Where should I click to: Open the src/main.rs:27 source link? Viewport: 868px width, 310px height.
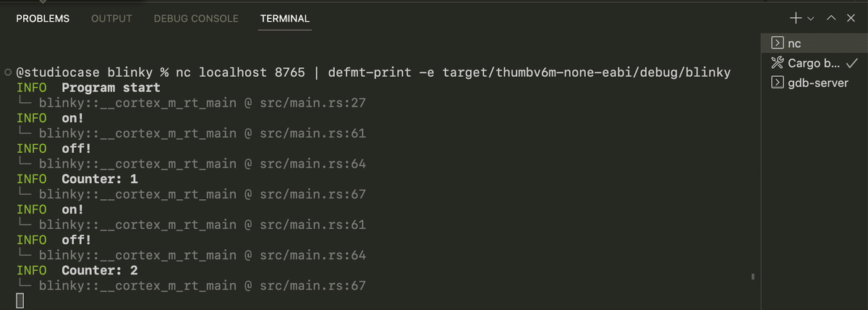[x=312, y=103]
